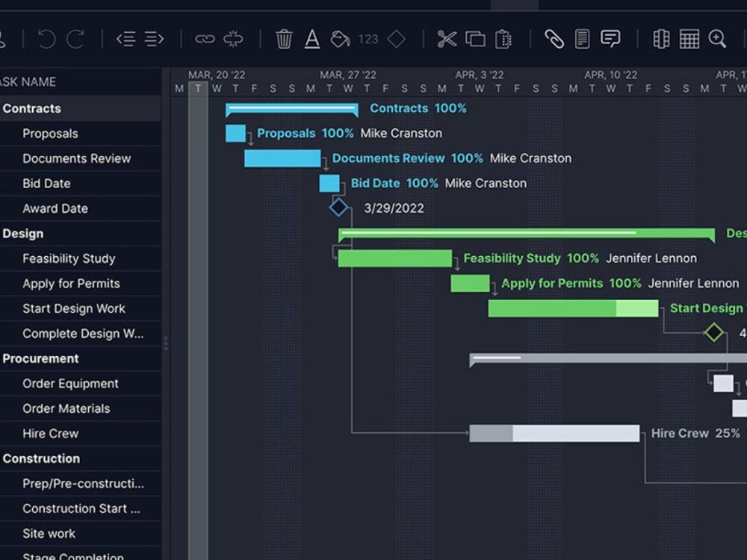Click the green Design summary bar
This screenshot has width=747, height=560.
tap(527, 234)
